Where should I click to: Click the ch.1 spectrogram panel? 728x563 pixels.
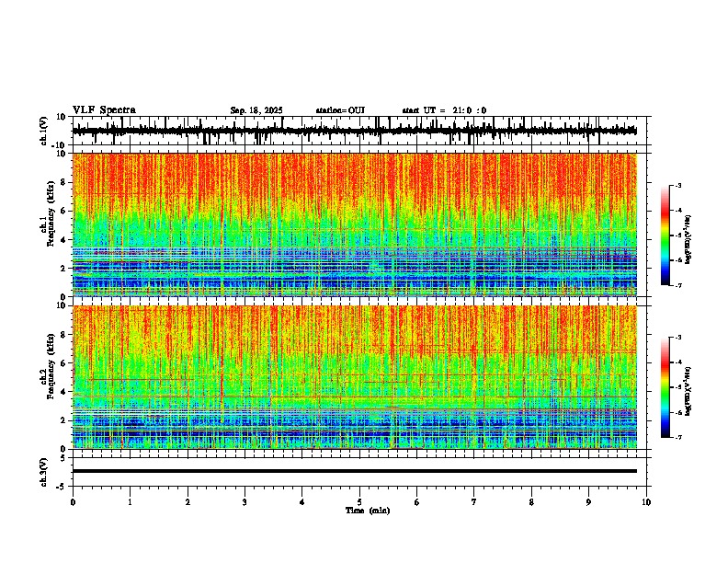[355, 224]
